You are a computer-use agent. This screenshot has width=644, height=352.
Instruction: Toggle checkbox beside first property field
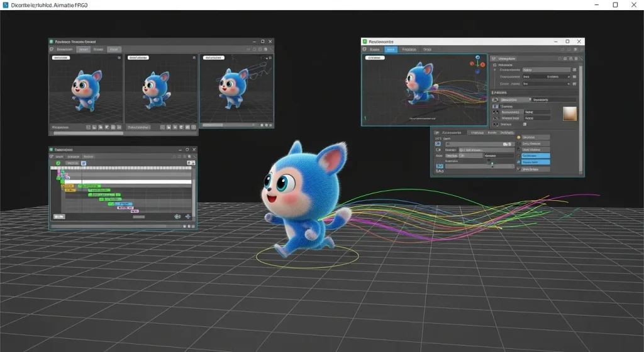(x=574, y=70)
